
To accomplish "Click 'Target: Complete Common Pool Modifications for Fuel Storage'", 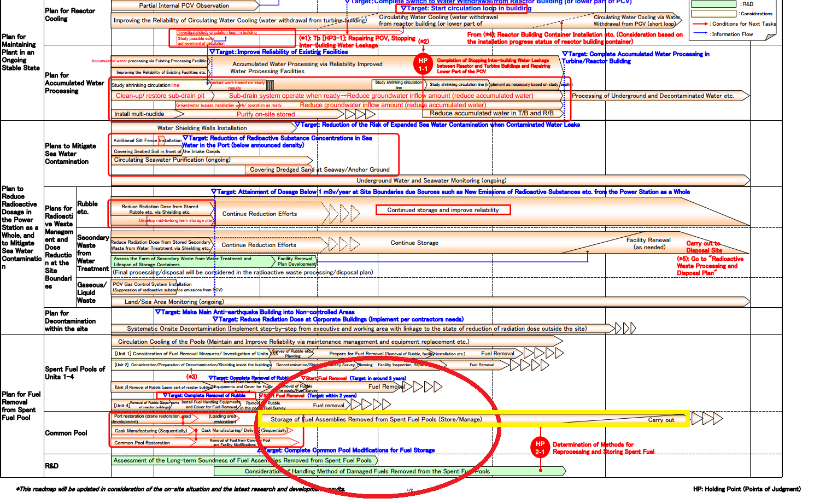I will (346, 450).
